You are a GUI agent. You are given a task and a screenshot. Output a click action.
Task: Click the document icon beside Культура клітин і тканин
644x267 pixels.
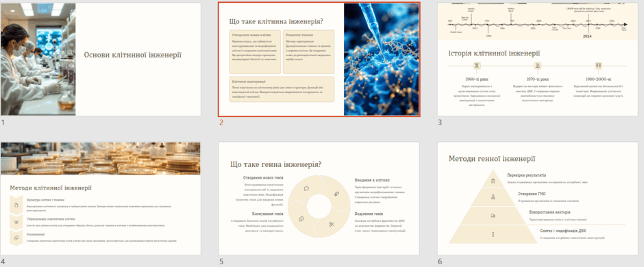point(16,205)
